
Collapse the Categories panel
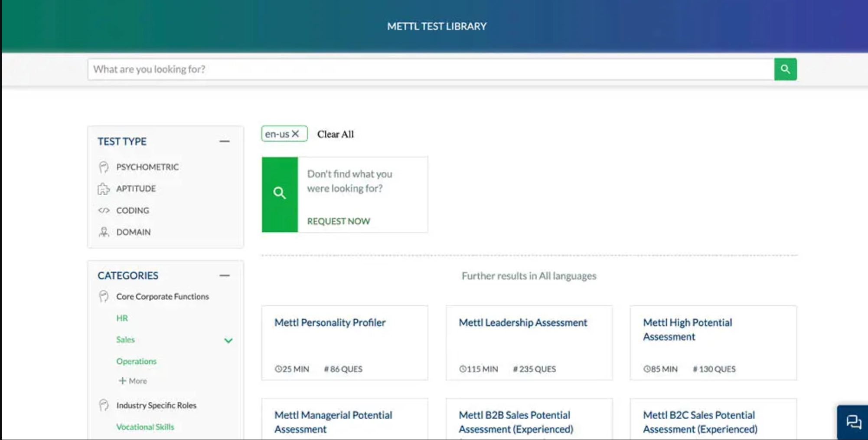coord(225,276)
